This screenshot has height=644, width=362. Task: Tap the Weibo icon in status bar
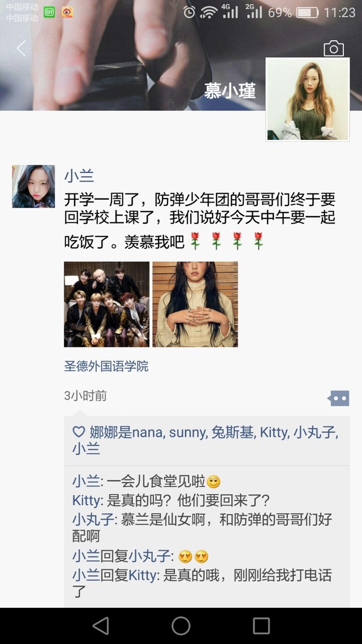click(67, 12)
